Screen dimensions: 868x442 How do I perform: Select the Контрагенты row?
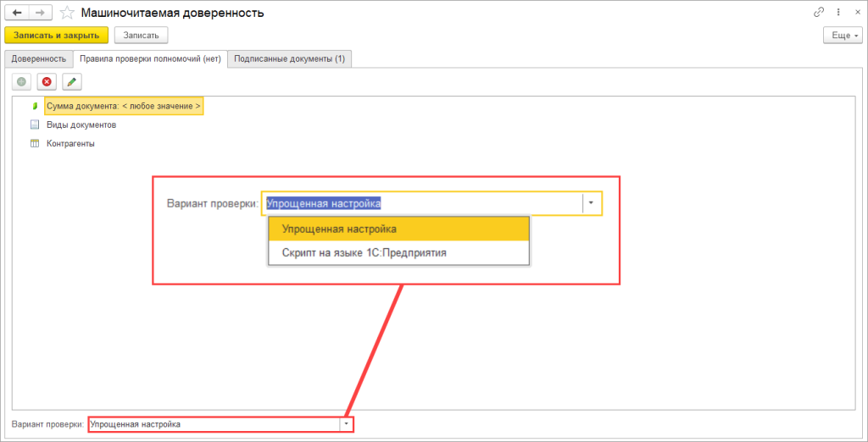pyautogui.click(x=71, y=144)
